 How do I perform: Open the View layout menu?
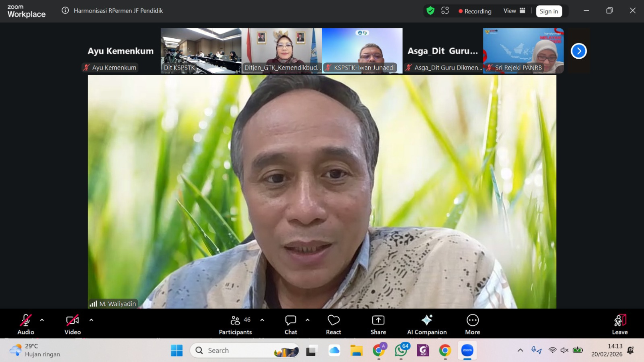point(514,11)
